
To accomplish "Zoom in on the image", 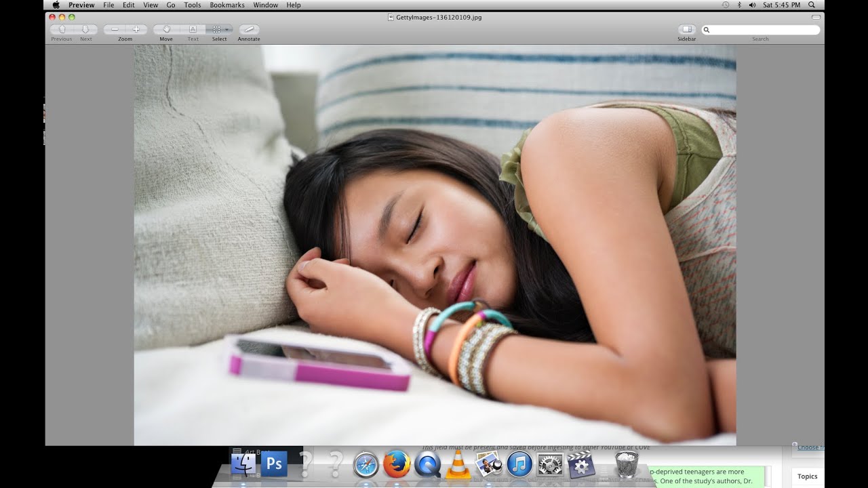I will click(136, 29).
